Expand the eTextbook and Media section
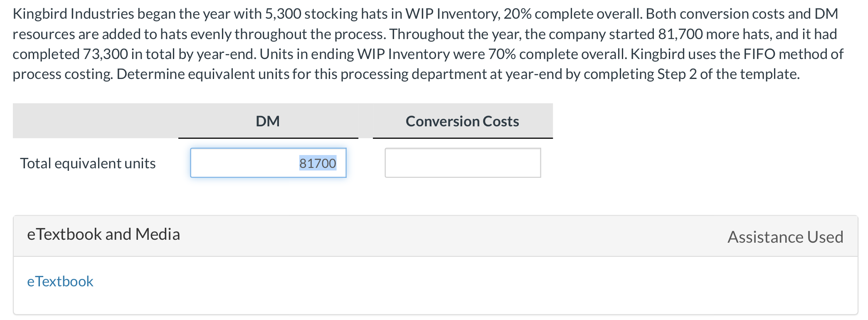Screen dimensions: 868x320 [104, 234]
